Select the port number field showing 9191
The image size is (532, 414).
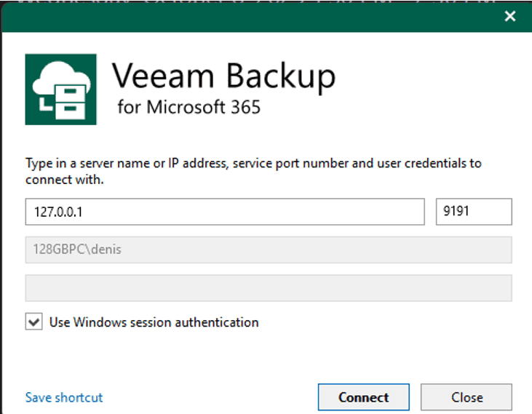[x=473, y=212]
